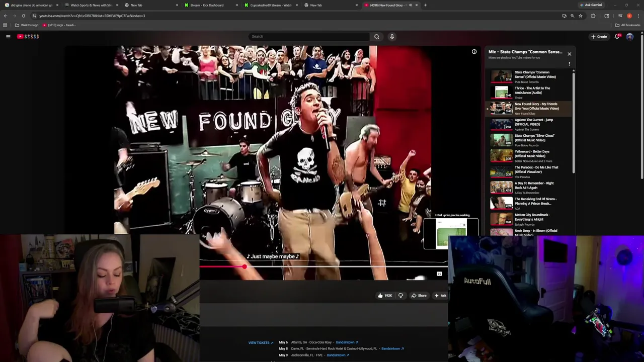Viewport: 644px width, 362px height.
Task: Play A Day To Remember Right Back
Action: [528, 188]
